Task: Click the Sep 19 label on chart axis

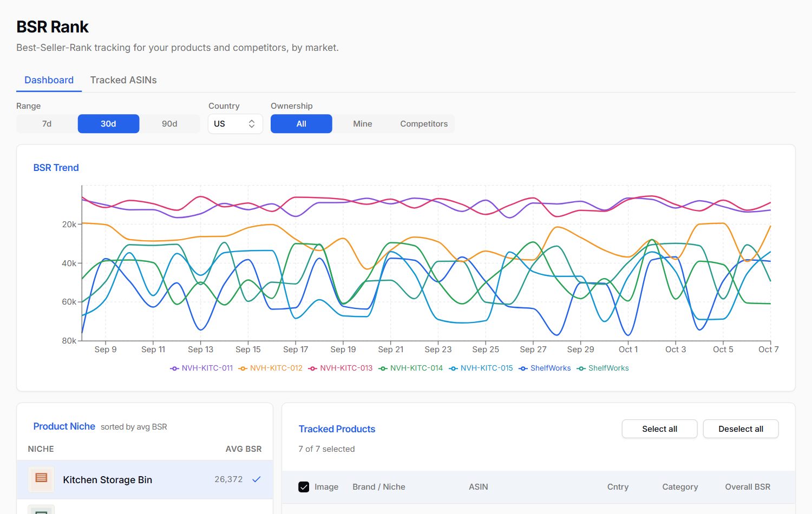Action: click(343, 350)
